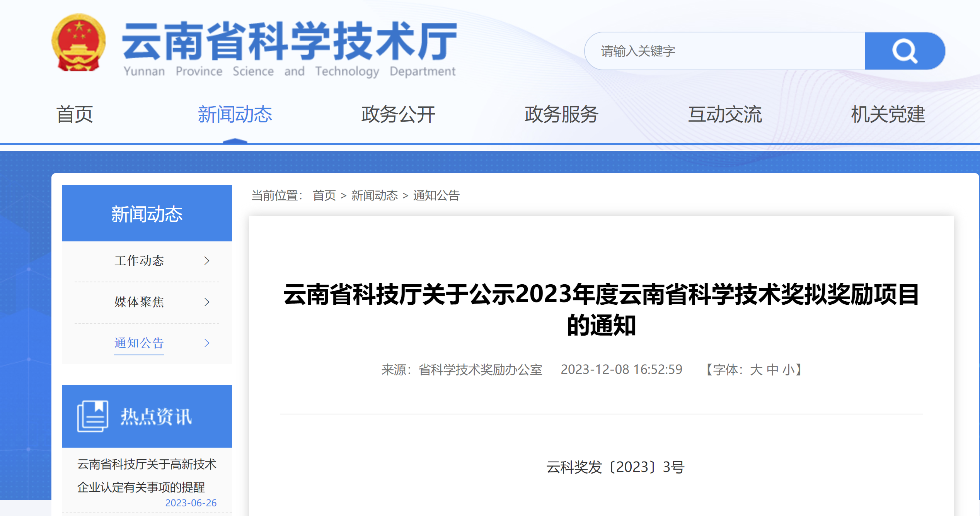Click the 热点资讯 document icon
Image resolution: width=980 pixels, height=516 pixels.
point(92,416)
